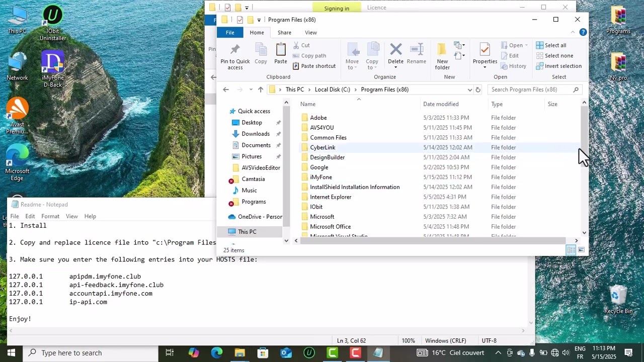Select the Adobe folder
The image size is (644, 362).
pyautogui.click(x=318, y=118)
